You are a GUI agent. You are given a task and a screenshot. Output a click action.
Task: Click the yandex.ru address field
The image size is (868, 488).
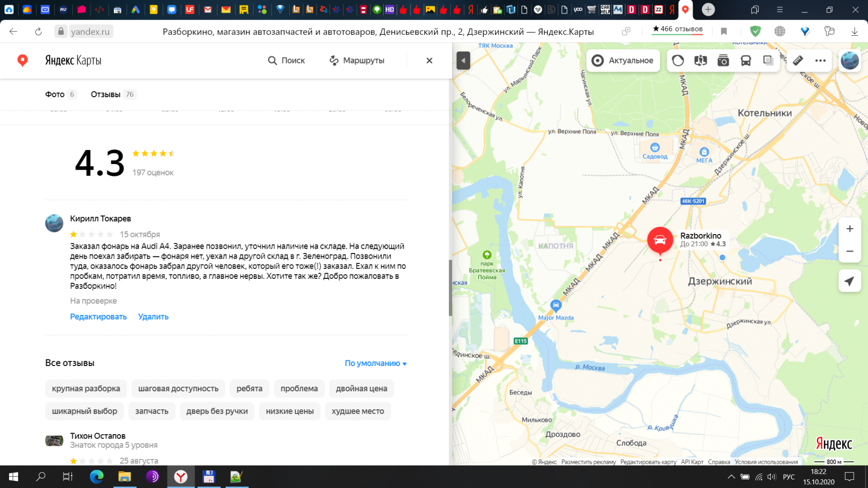(x=90, y=31)
